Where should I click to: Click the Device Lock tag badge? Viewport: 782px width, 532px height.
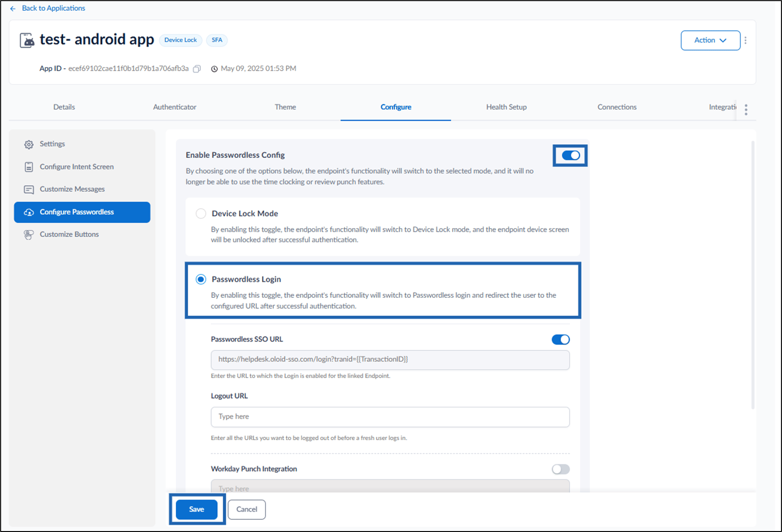pyautogui.click(x=181, y=40)
